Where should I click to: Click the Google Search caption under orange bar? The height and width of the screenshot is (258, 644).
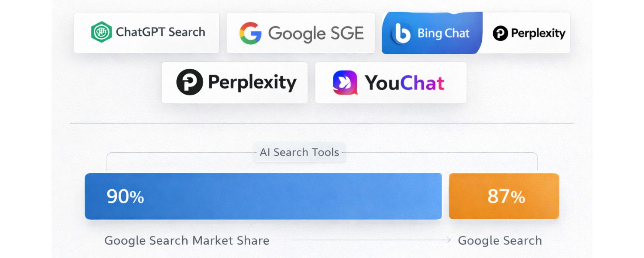click(x=500, y=240)
